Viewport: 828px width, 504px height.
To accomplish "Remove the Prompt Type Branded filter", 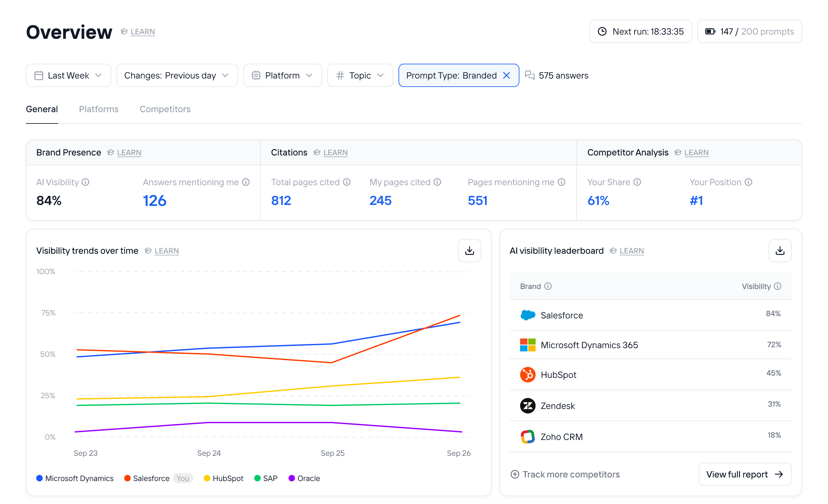I will (x=507, y=76).
